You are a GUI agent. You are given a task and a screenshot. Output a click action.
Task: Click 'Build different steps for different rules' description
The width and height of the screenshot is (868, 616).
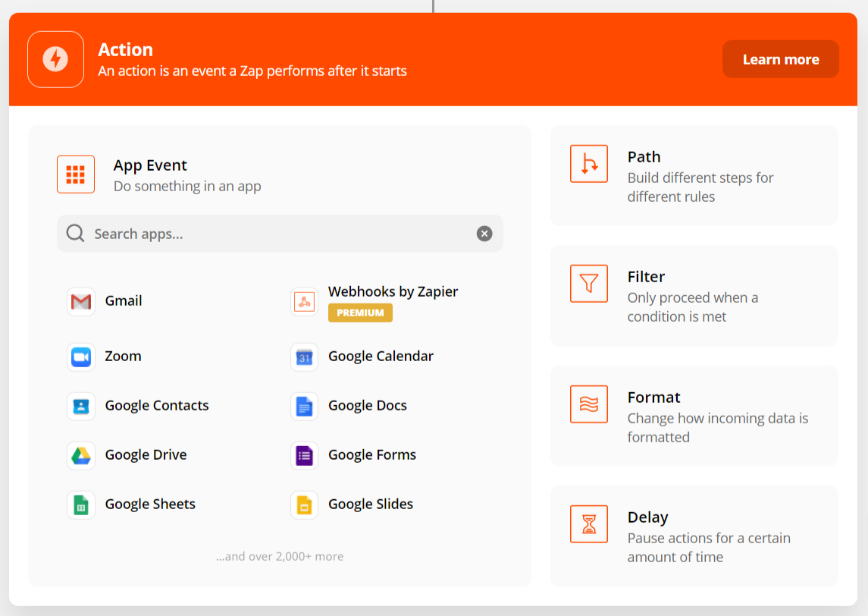click(700, 187)
